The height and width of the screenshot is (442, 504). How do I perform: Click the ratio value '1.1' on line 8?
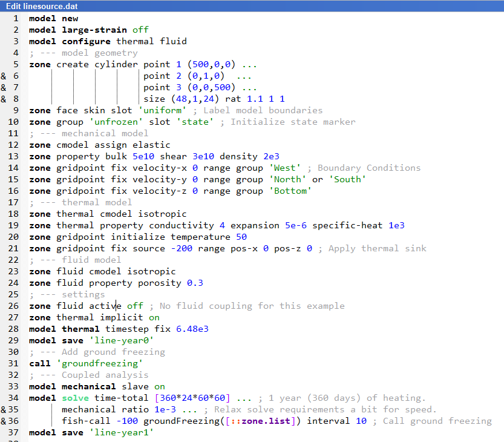coord(255,99)
